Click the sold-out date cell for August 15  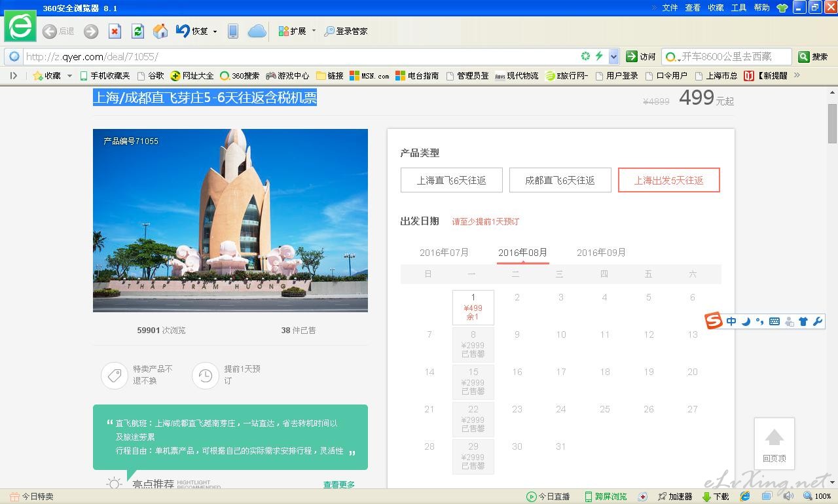click(473, 382)
